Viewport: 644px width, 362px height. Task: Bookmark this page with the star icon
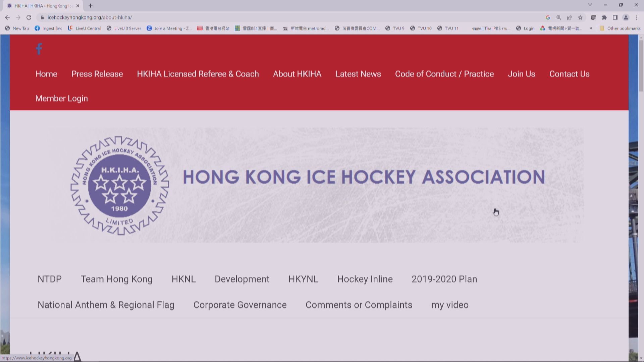(580, 17)
